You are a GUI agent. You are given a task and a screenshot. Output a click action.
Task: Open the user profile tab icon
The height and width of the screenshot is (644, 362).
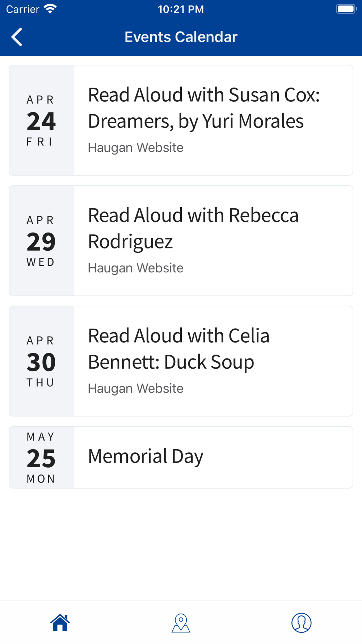302,623
